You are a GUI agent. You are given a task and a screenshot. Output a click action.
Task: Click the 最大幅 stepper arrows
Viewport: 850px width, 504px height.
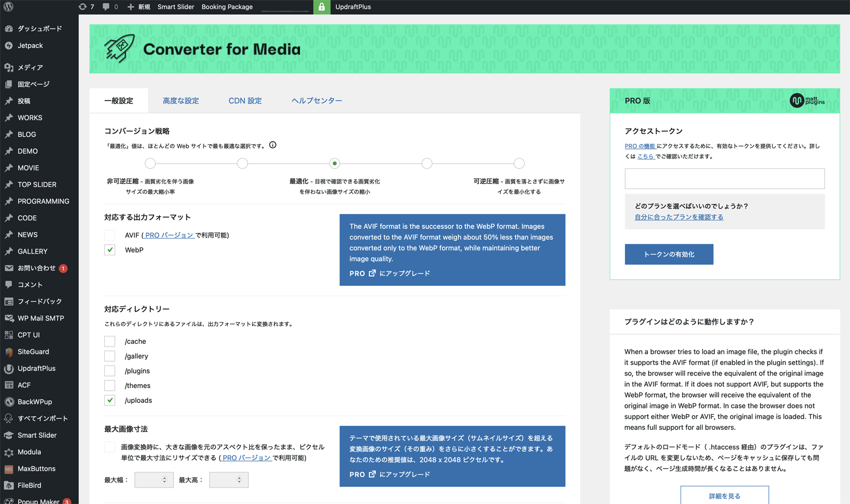pos(165,480)
